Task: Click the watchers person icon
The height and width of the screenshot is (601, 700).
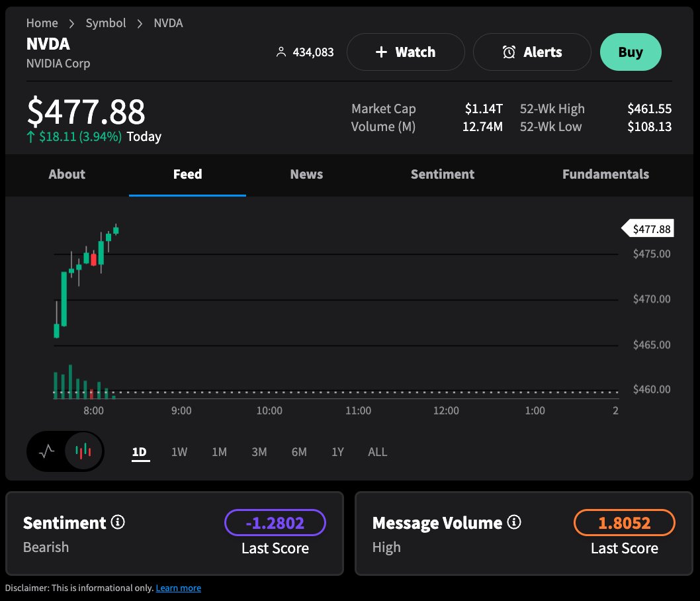Action: pos(281,52)
